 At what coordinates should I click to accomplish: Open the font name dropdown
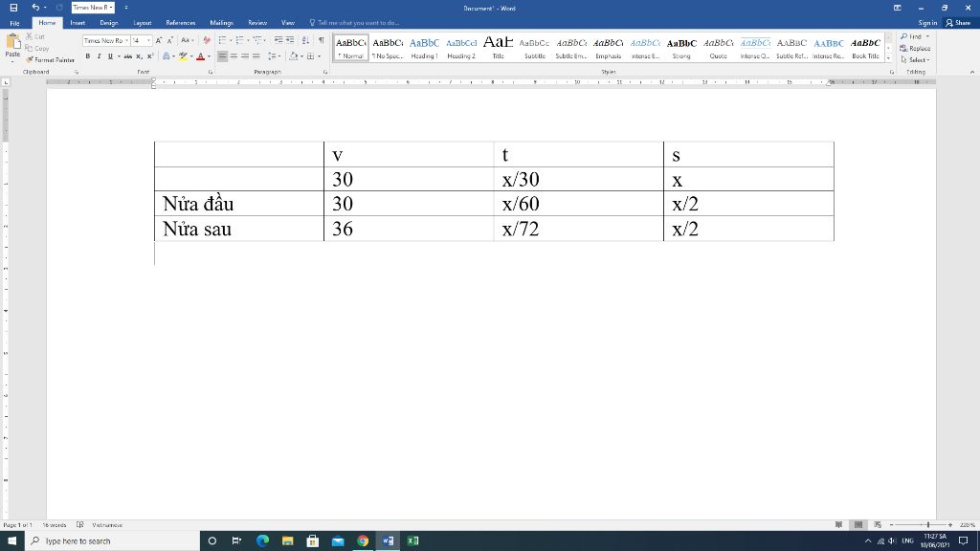click(127, 40)
